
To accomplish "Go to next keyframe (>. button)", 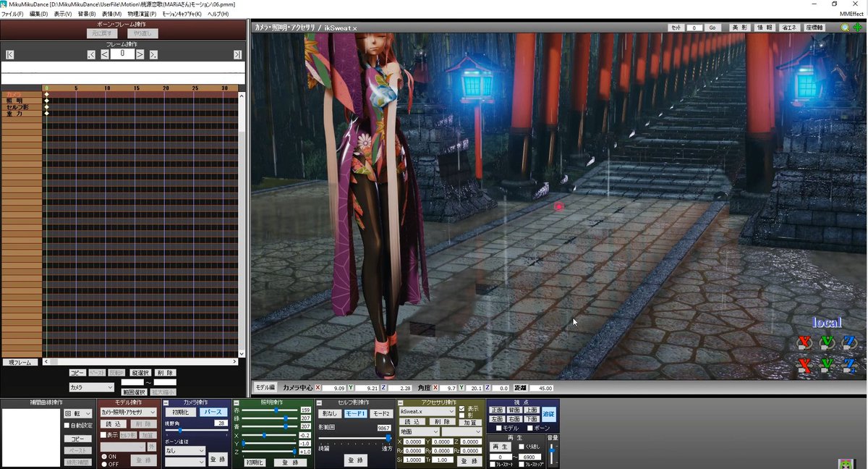I will [x=153, y=55].
